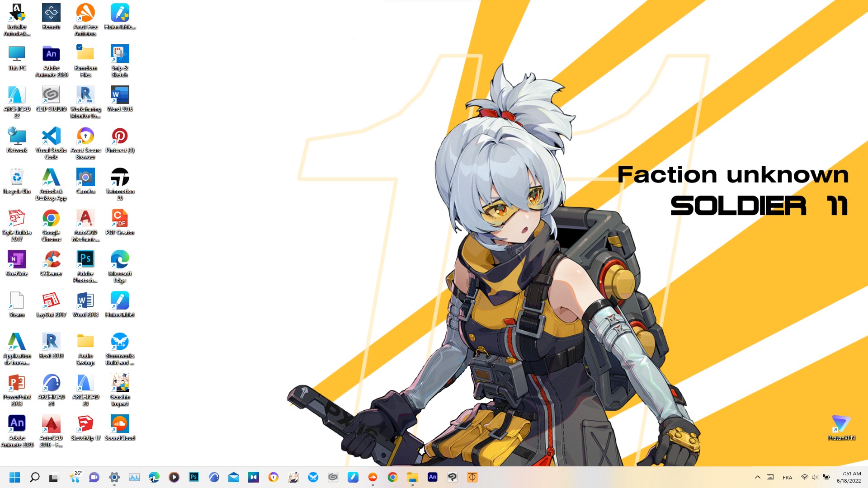This screenshot has width=868, height=488.
Task: Open SoundCloud from the taskbar
Action: (x=372, y=477)
